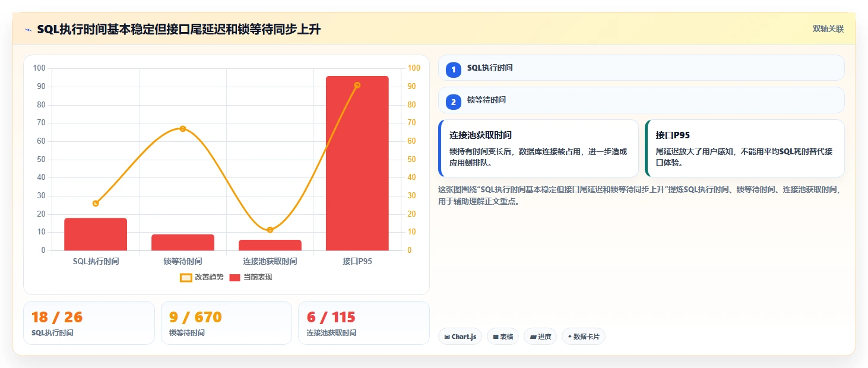The image size is (868, 368).
Task: Click the header title SQL执行时间基本稳定
Action: pyautogui.click(x=179, y=29)
